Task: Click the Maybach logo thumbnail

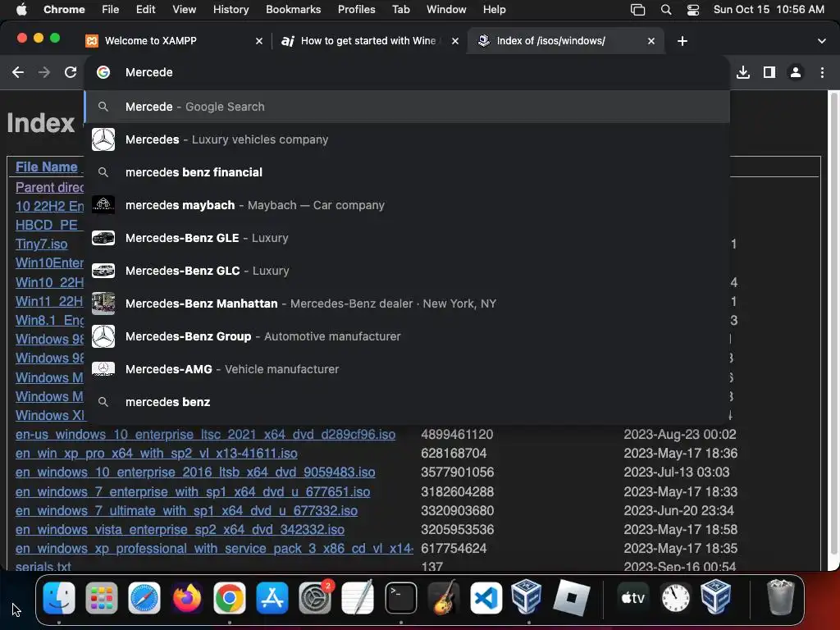Action: click(103, 205)
